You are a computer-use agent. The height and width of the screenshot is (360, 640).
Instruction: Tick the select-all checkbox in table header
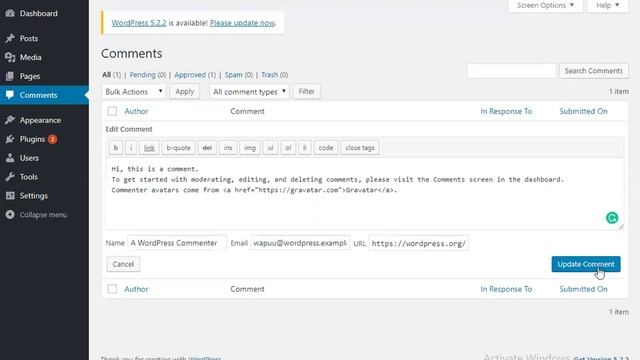click(x=112, y=111)
